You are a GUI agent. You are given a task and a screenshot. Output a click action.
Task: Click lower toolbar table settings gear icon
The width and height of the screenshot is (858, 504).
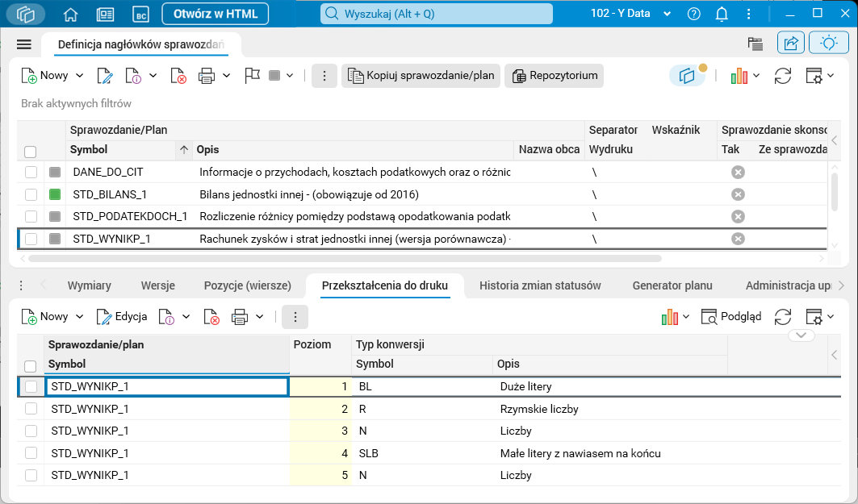tap(814, 317)
